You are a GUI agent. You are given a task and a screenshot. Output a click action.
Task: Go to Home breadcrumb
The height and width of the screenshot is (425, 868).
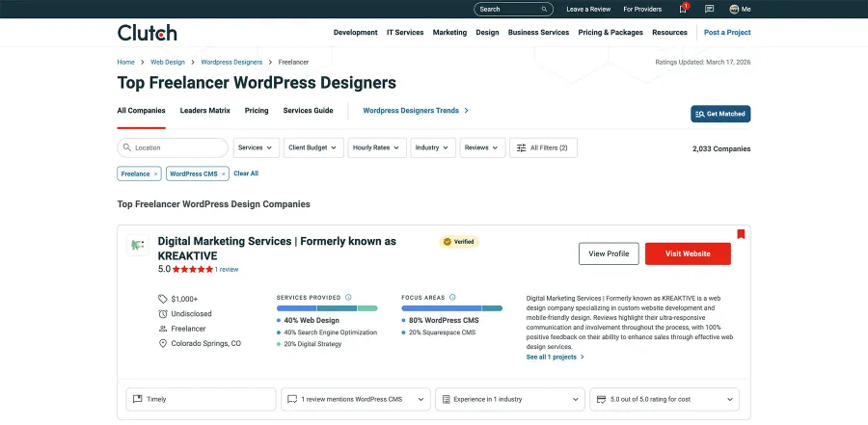click(125, 62)
